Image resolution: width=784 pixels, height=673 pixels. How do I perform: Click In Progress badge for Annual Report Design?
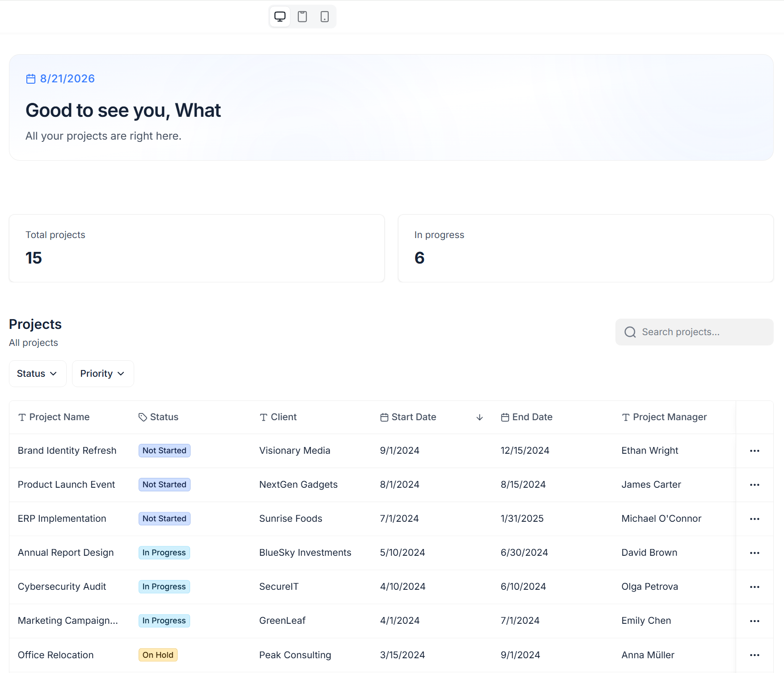(x=164, y=553)
